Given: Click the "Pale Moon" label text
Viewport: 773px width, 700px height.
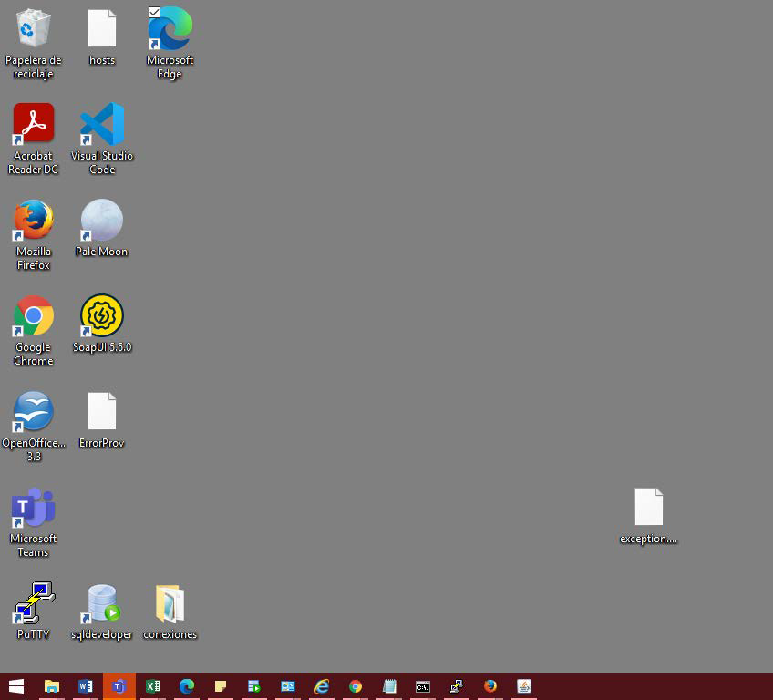Looking at the screenshot, I should (101, 252).
